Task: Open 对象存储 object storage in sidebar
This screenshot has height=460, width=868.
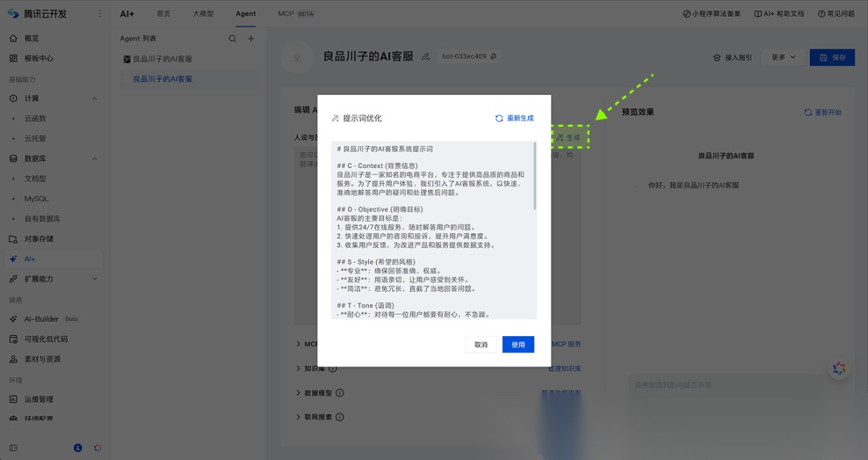Action: [x=39, y=239]
